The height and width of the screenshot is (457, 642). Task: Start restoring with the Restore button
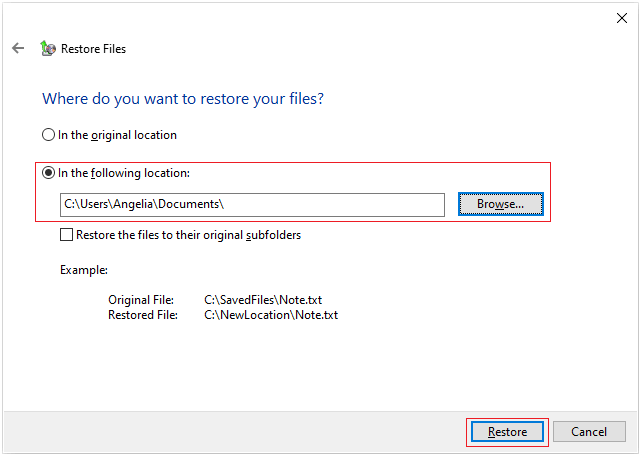click(507, 432)
